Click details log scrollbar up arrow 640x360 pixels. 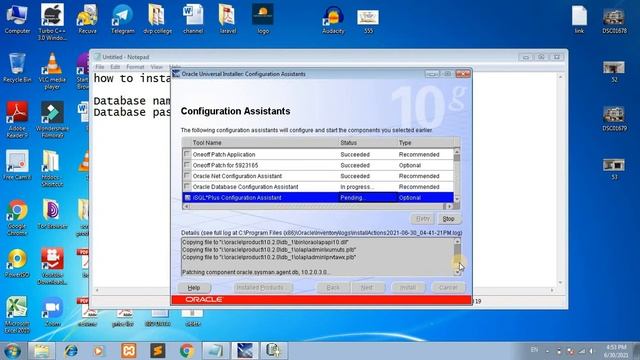click(x=457, y=242)
